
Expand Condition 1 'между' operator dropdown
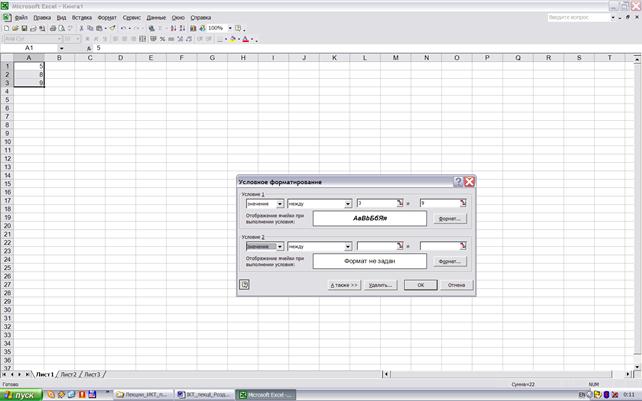(348, 204)
